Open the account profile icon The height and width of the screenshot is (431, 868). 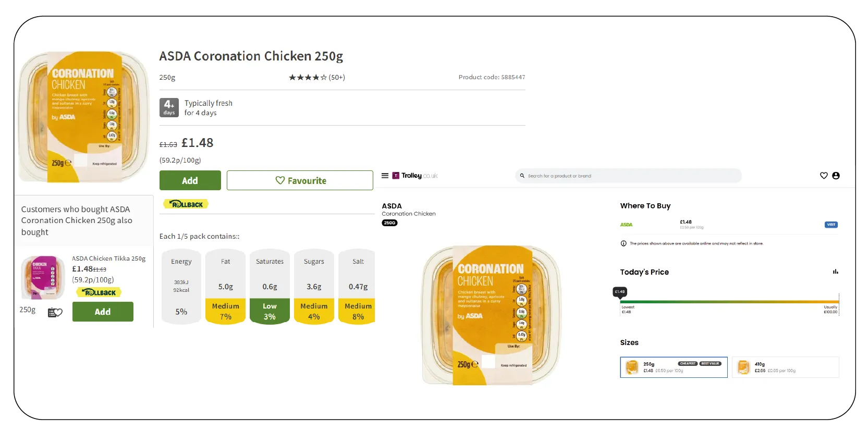[837, 176]
